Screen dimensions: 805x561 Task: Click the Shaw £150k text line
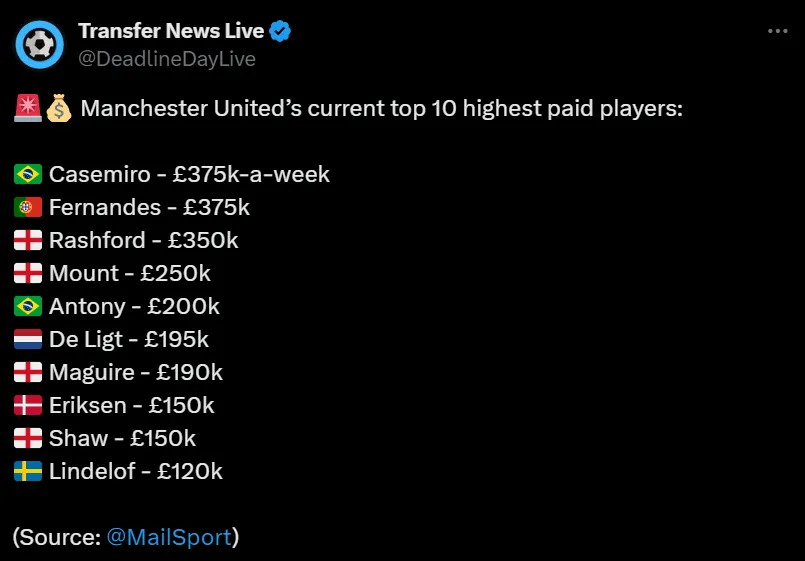click(x=122, y=438)
